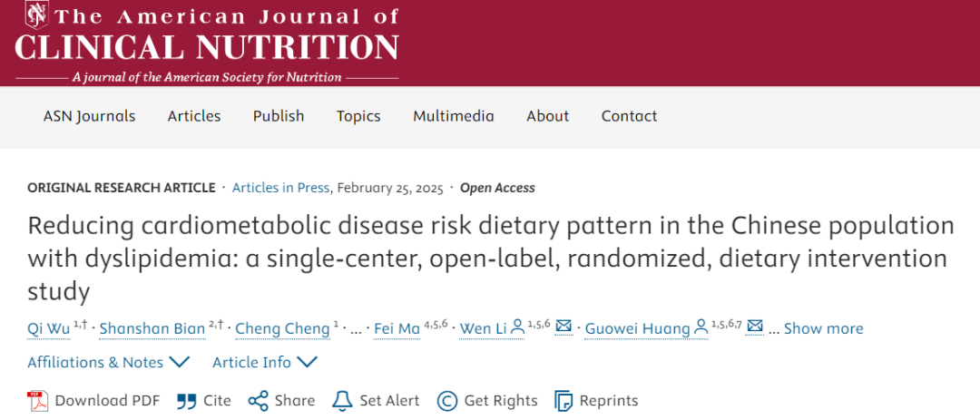
Task: Open the ASN Journals menu
Action: pos(89,116)
